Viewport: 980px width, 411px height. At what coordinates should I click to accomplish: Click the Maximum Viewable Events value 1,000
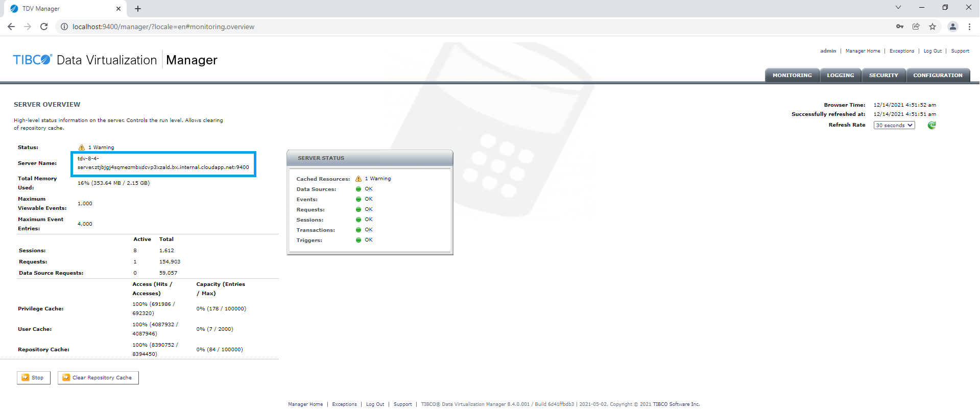tap(85, 204)
